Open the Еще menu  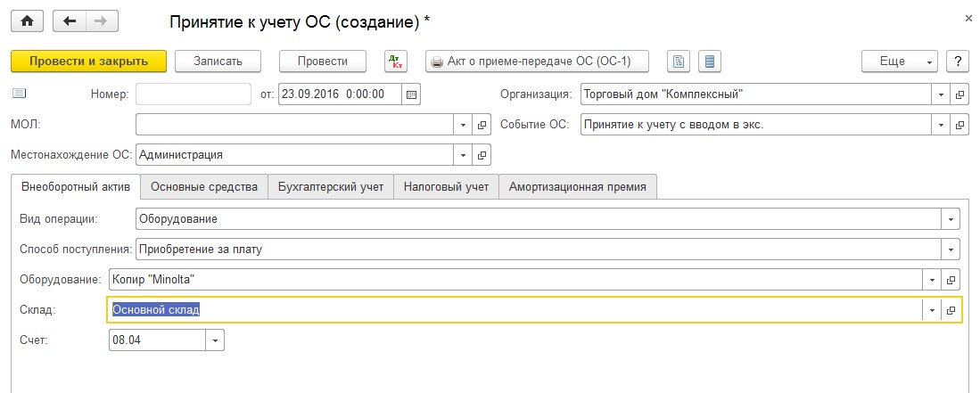(x=899, y=61)
